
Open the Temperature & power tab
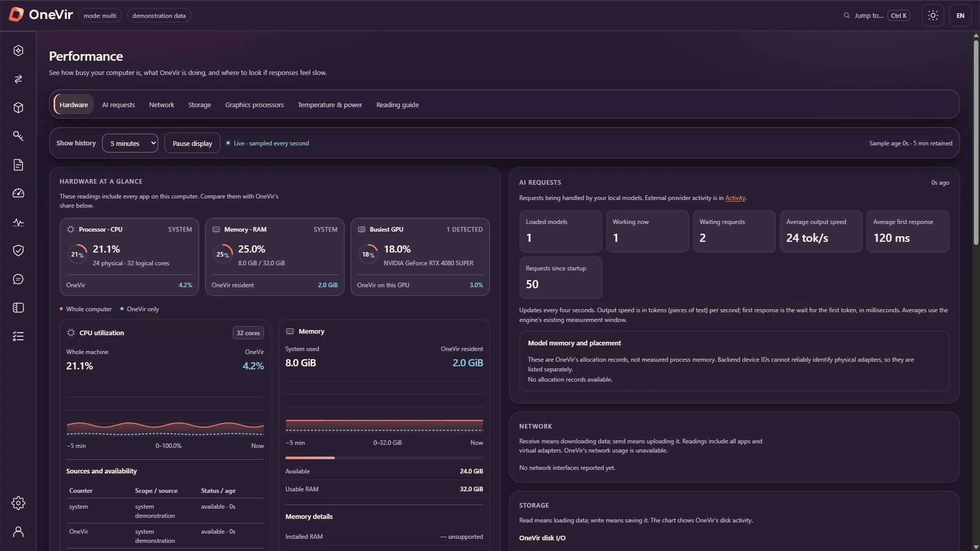coord(330,105)
